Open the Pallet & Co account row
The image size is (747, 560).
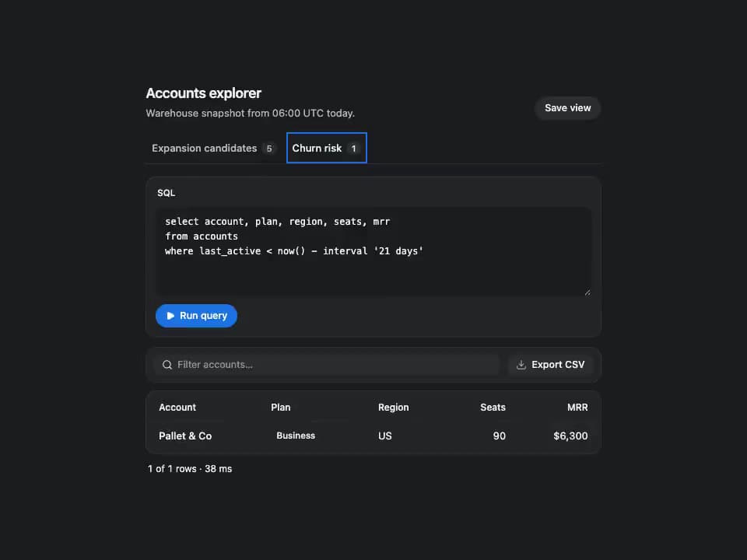click(373, 436)
